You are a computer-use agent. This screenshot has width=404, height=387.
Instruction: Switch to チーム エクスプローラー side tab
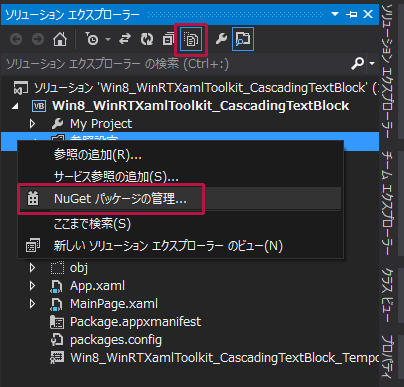click(388, 203)
